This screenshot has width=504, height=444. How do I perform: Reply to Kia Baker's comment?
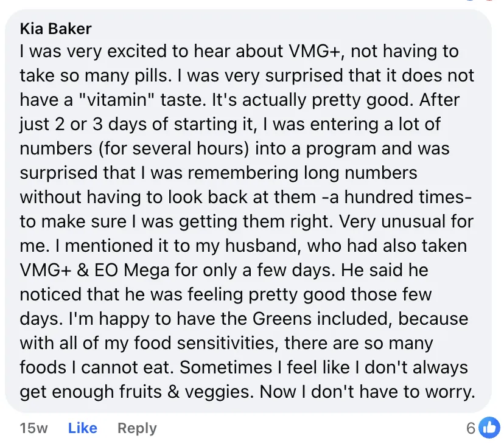pos(137,428)
